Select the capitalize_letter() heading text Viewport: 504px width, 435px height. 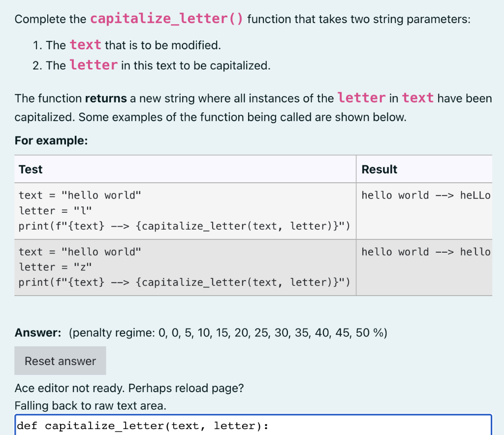pyautogui.click(x=166, y=18)
